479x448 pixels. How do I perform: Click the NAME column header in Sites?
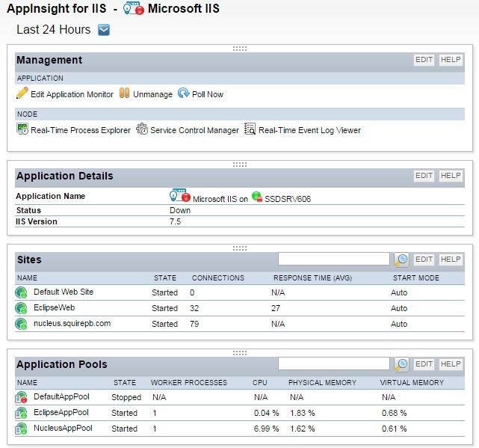point(27,278)
